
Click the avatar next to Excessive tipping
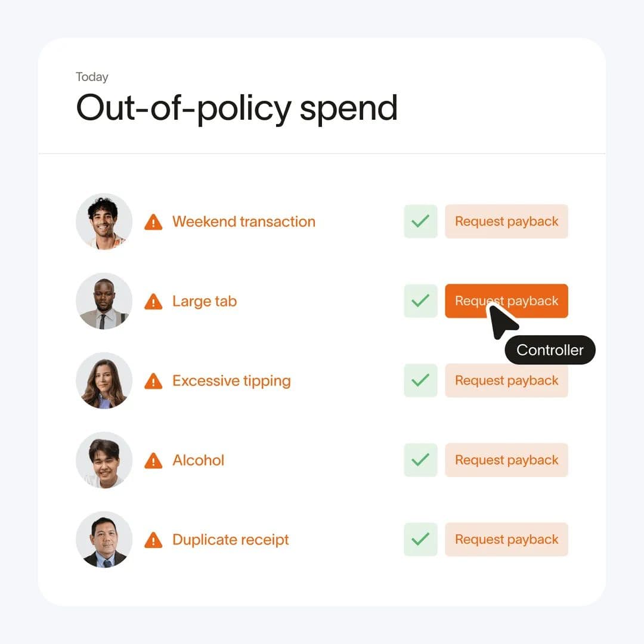[104, 380]
